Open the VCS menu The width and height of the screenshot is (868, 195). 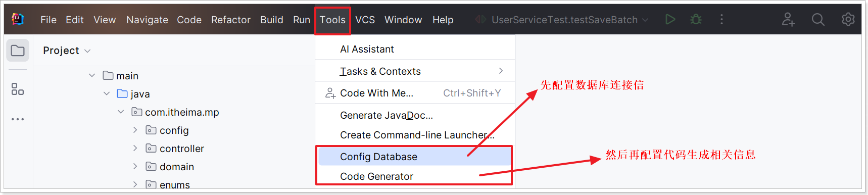click(x=365, y=20)
